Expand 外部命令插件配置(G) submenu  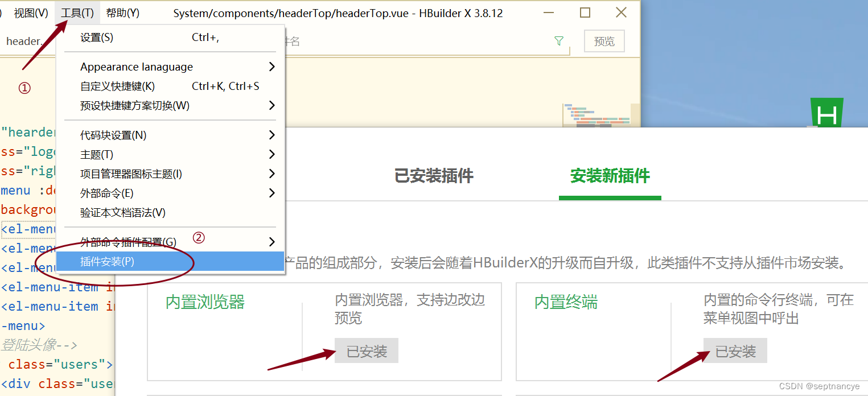(170, 242)
